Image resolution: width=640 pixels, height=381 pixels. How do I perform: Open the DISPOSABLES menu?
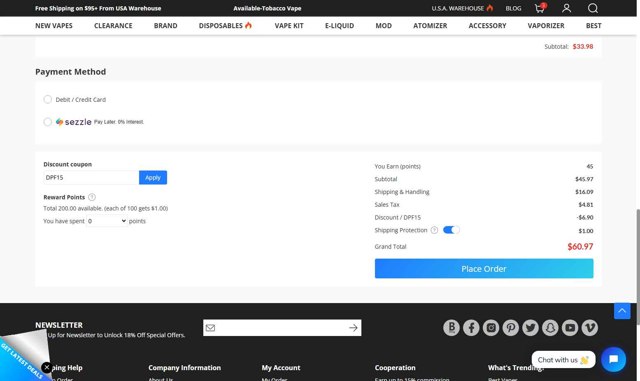(x=225, y=25)
